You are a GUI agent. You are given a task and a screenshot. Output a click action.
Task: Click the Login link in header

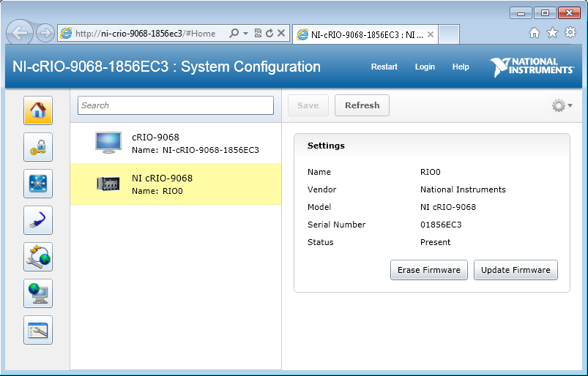[425, 67]
